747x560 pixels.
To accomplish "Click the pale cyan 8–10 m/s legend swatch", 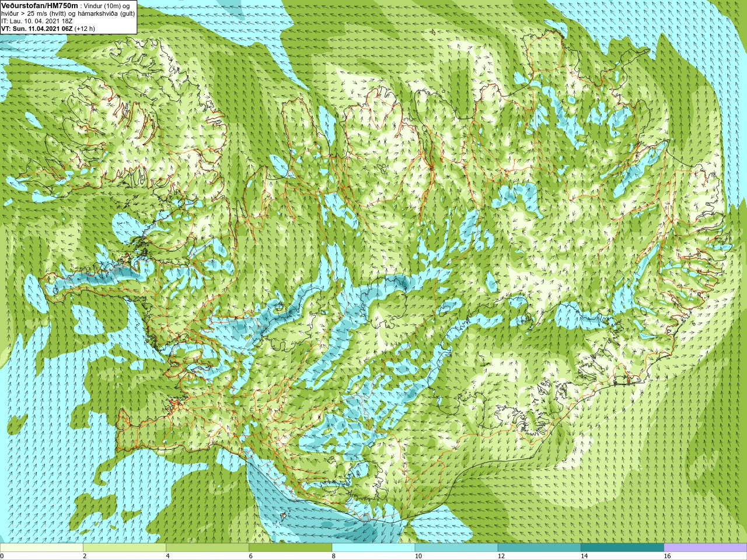I will tap(373, 548).
